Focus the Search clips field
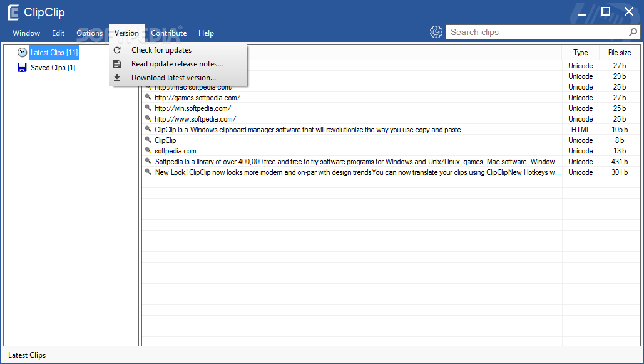The width and height of the screenshot is (644, 364). pyautogui.click(x=538, y=32)
